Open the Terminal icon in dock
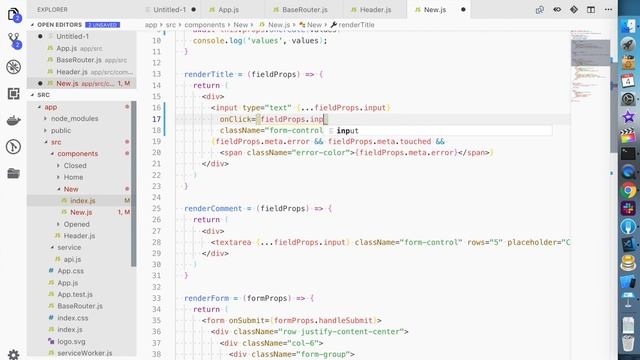This screenshot has height=360, width=640. click(629, 154)
